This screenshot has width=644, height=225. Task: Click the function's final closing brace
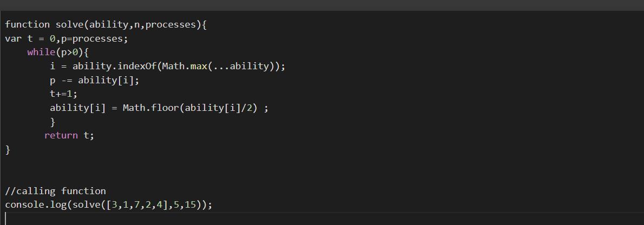[x=8, y=150]
